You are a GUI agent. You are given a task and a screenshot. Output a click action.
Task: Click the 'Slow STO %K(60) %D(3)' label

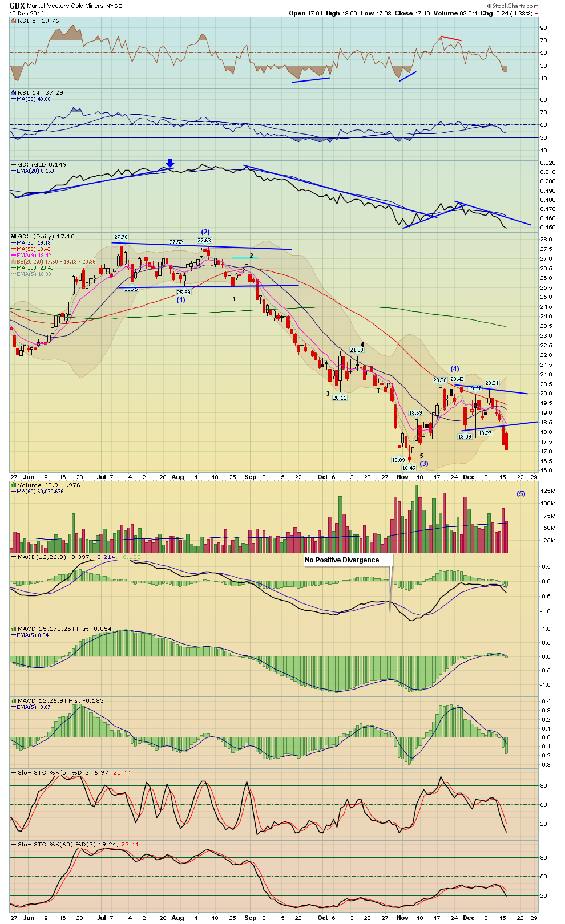point(56,844)
